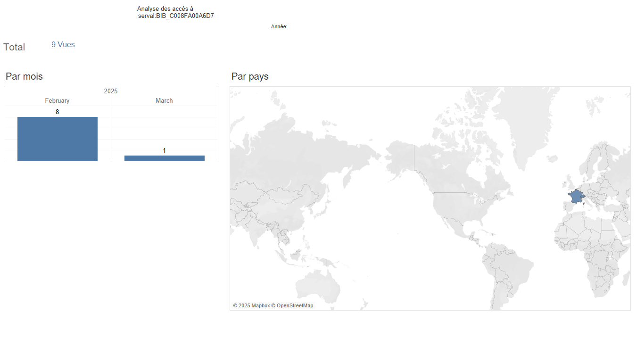Select the March bar in chart

tap(165, 158)
